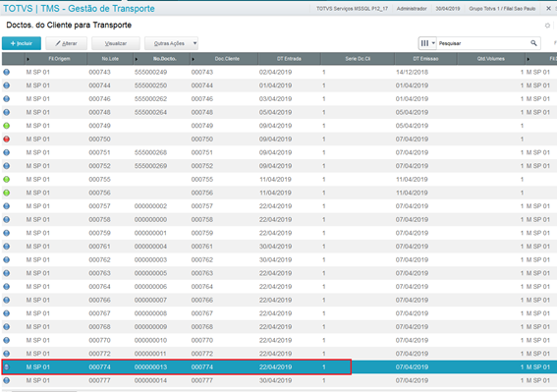557x392 pixels.
Task: Select the cell with document number 000000013
Action: tap(150, 367)
